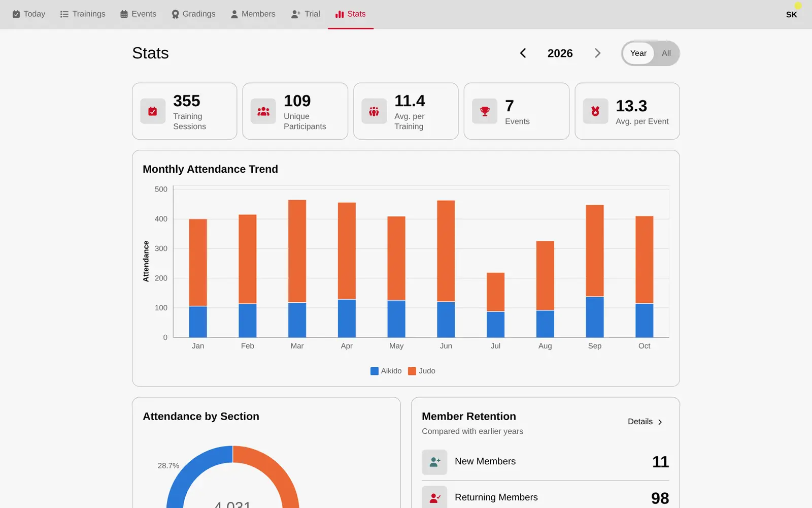Click the 28.7% donut label
The image size is (812, 508).
(x=168, y=466)
